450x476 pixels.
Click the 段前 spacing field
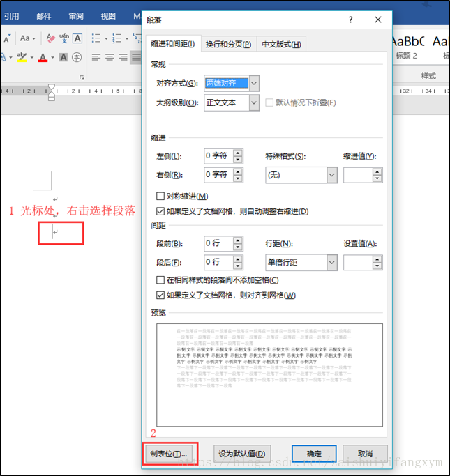(219, 243)
